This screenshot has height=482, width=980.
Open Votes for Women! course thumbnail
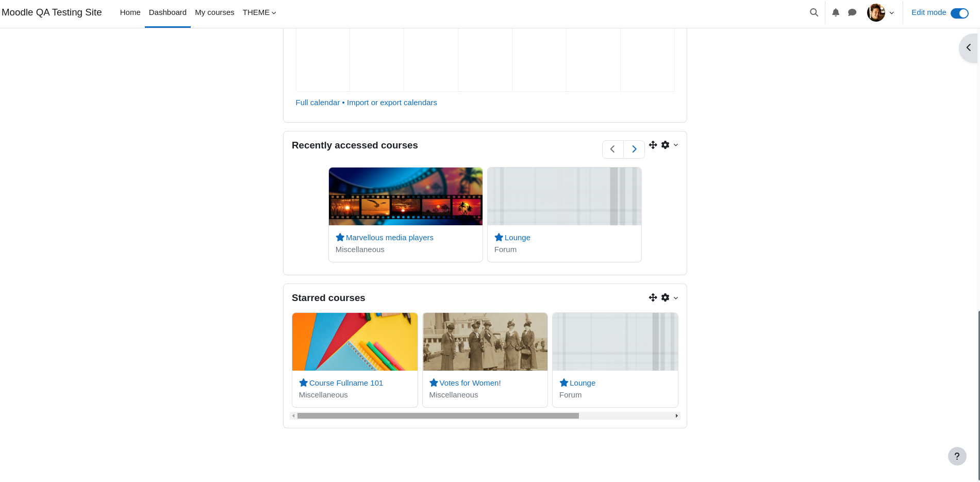[485, 342]
